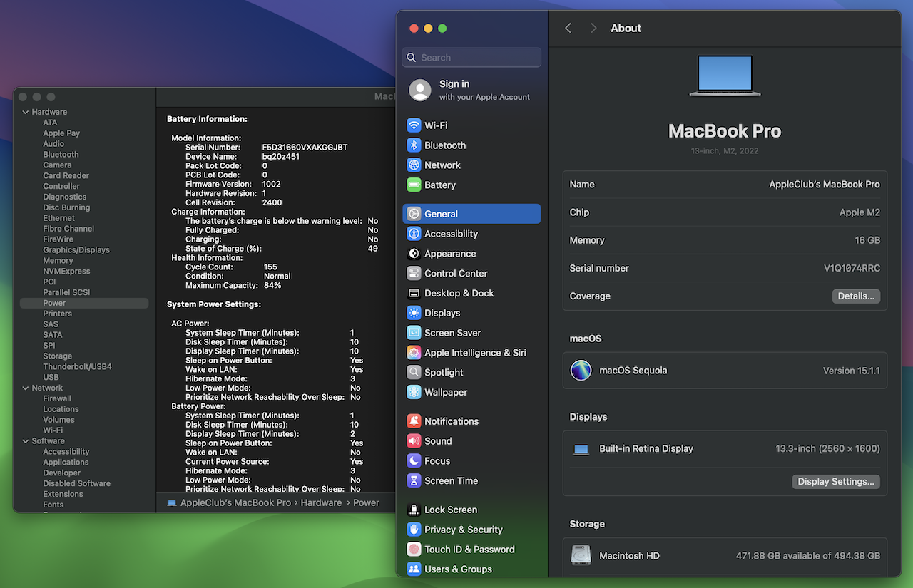Viewport: 913px width, 588px height.
Task: Click AppleClub's MacBook Pro in path bar
Action: 235,502
